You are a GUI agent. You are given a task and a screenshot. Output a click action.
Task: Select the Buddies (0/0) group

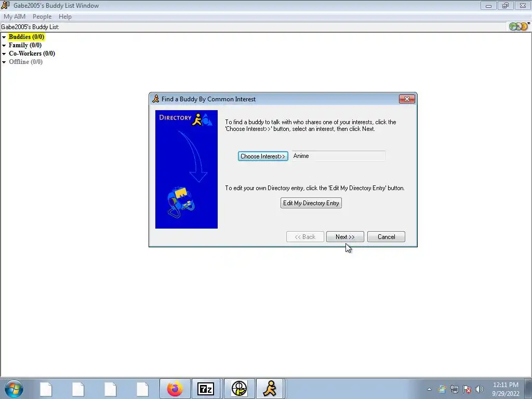(x=26, y=37)
